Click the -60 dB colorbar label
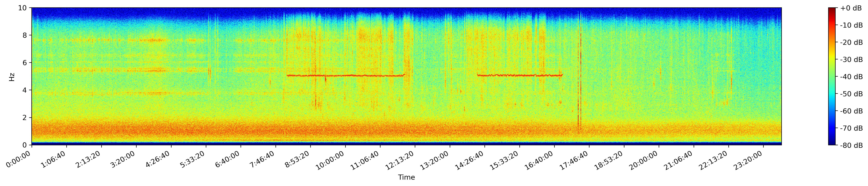Viewport: 868px width, 186px height. click(x=851, y=111)
